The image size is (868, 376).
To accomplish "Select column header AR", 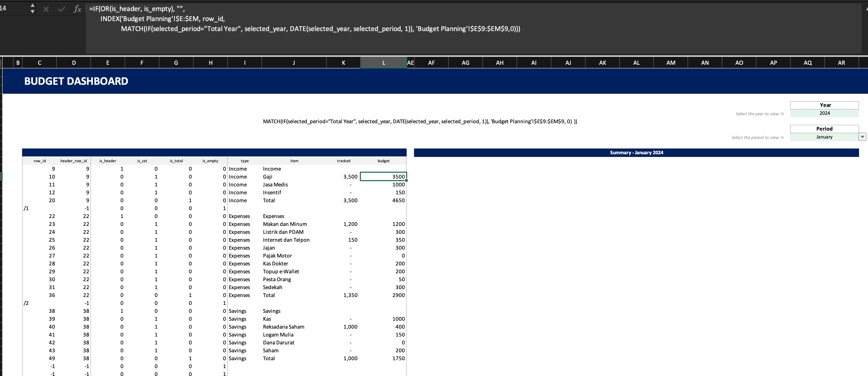I will point(841,62).
